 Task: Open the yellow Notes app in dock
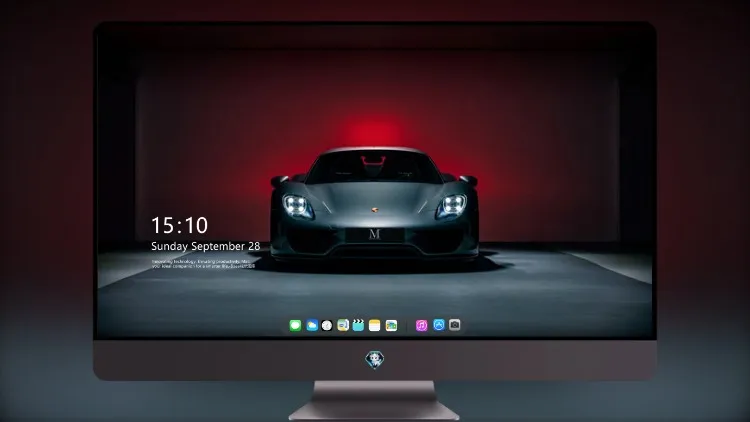pyautogui.click(x=375, y=325)
